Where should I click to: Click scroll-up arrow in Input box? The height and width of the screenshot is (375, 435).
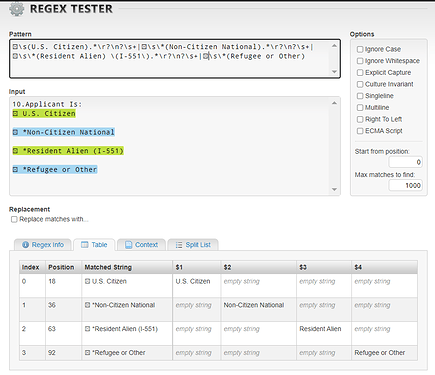click(x=334, y=103)
